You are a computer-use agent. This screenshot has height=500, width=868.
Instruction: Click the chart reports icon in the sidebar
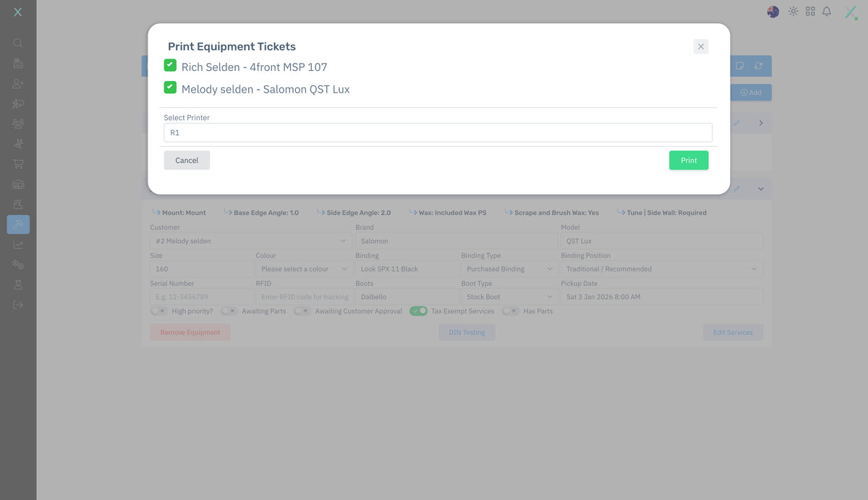click(18, 245)
